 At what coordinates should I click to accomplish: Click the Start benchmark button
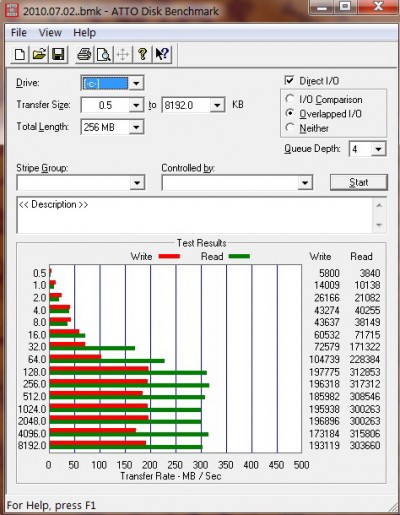[359, 182]
